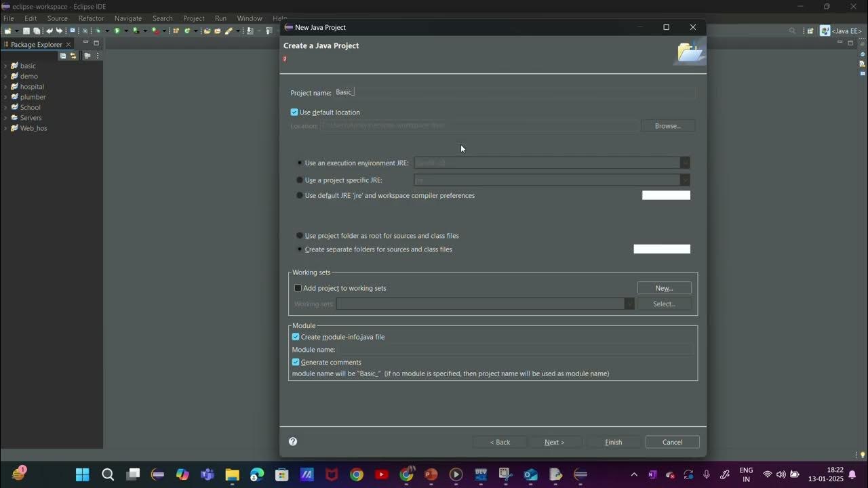This screenshot has width=868, height=488.
Task: Close the Package Explorer tab
Action: pos(68,45)
